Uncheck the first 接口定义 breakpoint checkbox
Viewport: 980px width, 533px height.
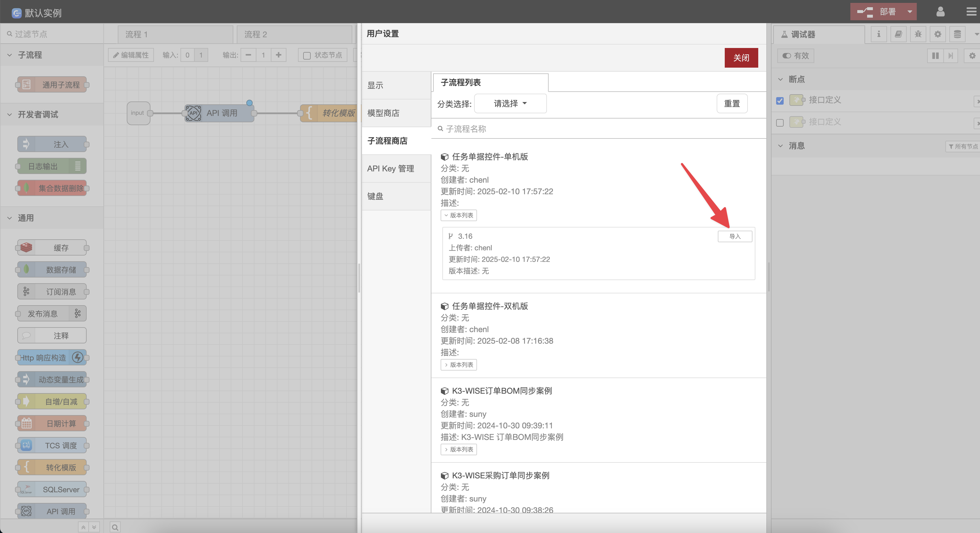pos(780,101)
